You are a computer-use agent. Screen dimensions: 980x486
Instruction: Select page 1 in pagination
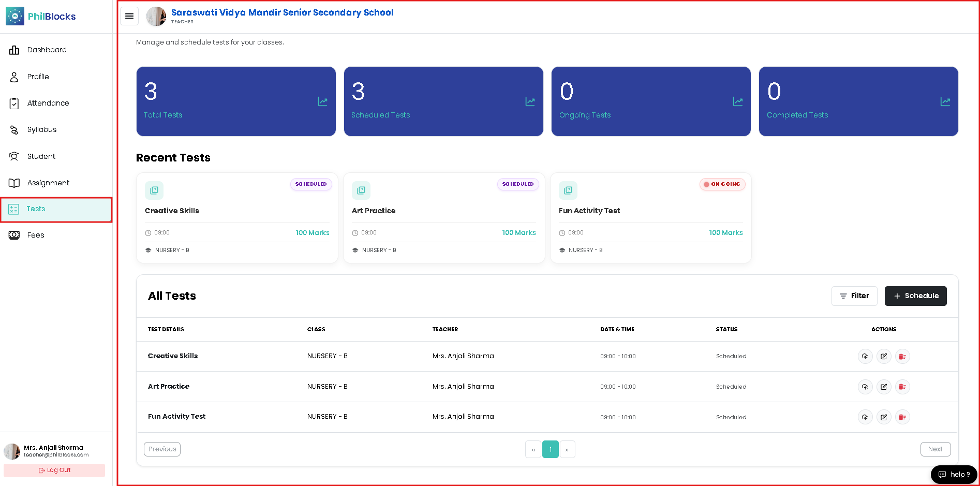(550, 449)
